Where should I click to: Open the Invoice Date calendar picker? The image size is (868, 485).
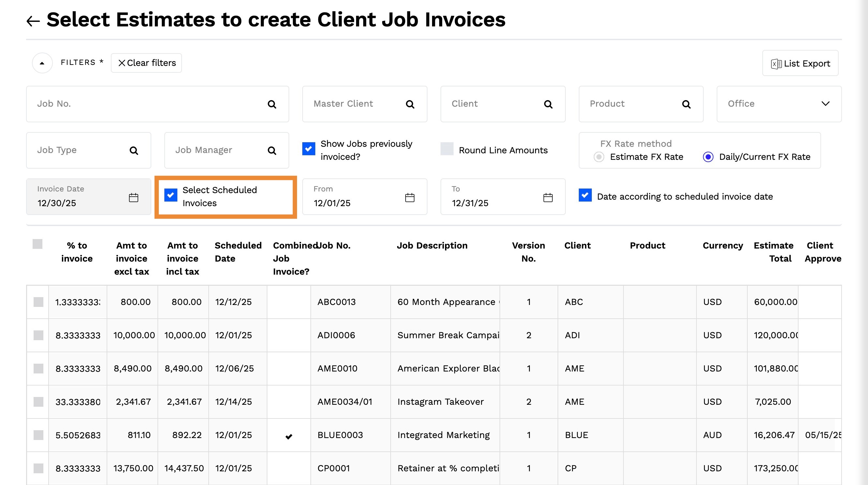pos(133,197)
